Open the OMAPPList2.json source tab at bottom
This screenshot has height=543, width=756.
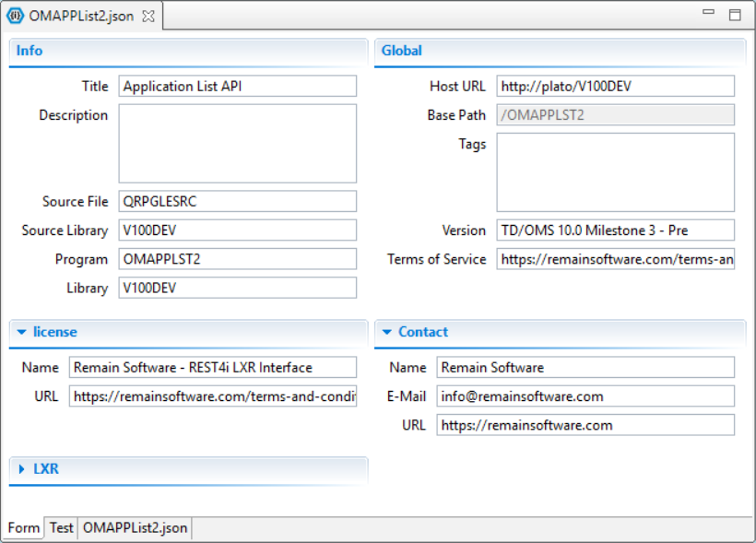[135, 528]
